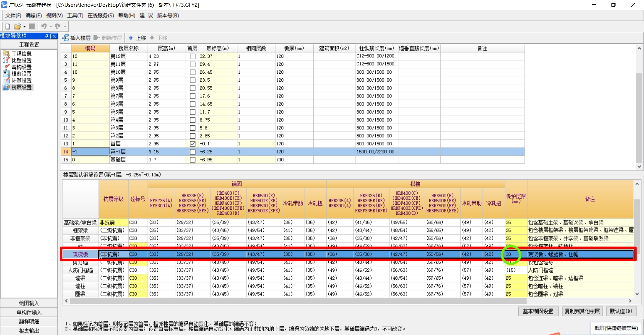Click 删除楼层 toolbar button

click(108, 38)
